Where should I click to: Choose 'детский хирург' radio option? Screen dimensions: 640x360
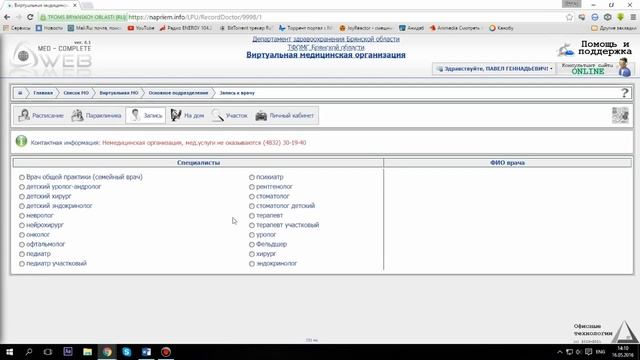tap(22, 196)
